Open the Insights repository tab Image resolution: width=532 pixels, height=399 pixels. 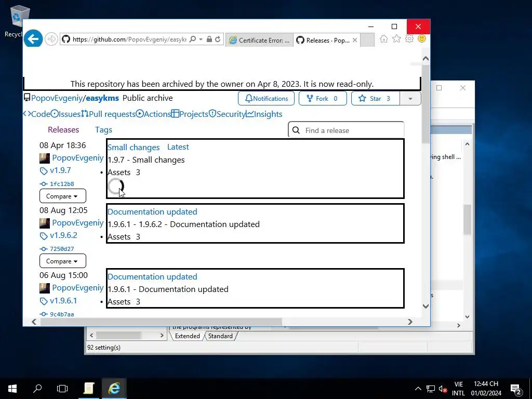click(x=264, y=114)
